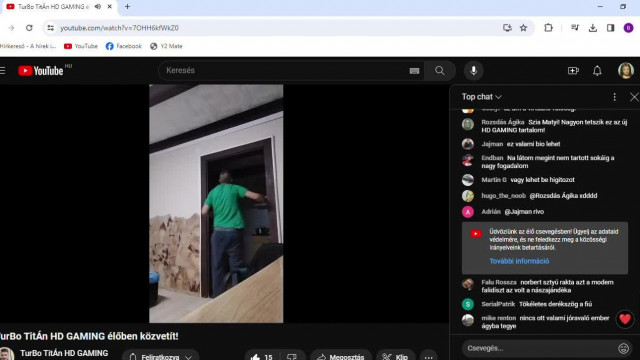Click Endban chat username
Image resolution: width=640 pixels, height=360 pixels.
(x=492, y=158)
